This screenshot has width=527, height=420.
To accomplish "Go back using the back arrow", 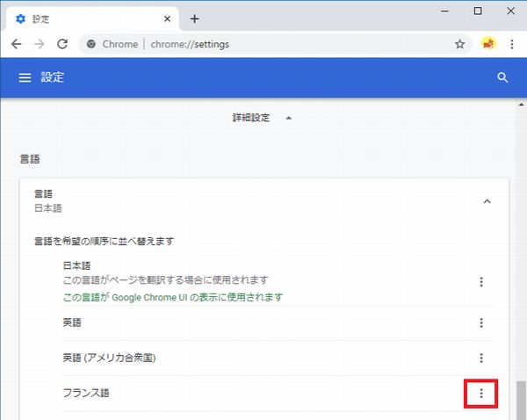I will (16, 44).
